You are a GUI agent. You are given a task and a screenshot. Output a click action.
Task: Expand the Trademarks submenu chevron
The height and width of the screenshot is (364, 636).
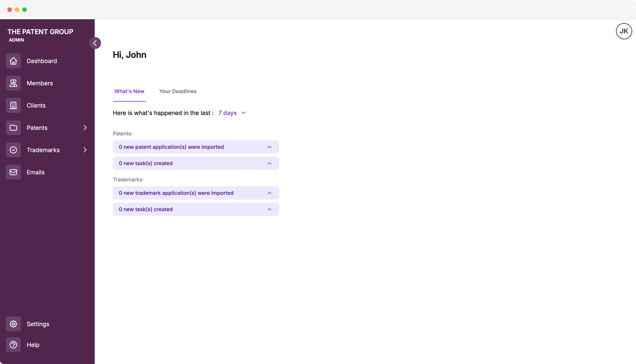click(85, 150)
